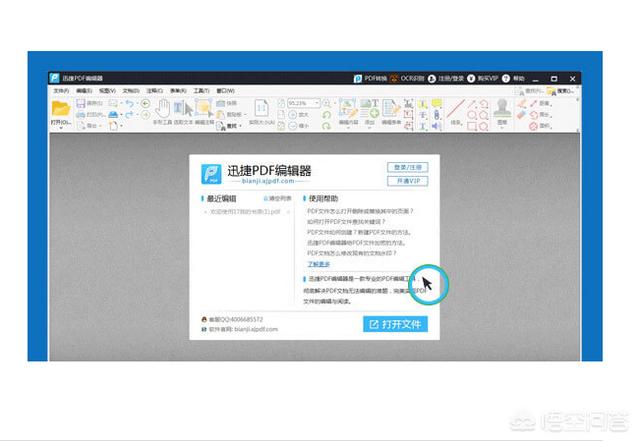Screen dimensions: 640x443
Task: Click the blue 打开文件 button
Action: click(x=396, y=324)
